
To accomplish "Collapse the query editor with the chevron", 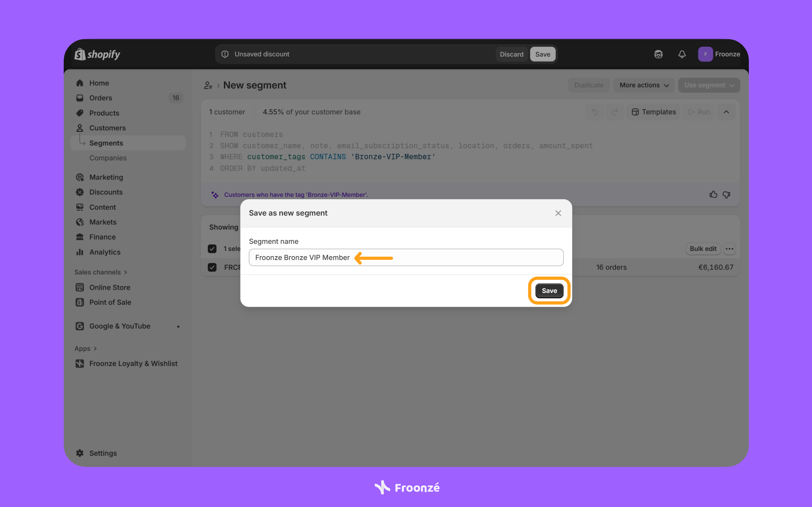I will tap(726, 112).
